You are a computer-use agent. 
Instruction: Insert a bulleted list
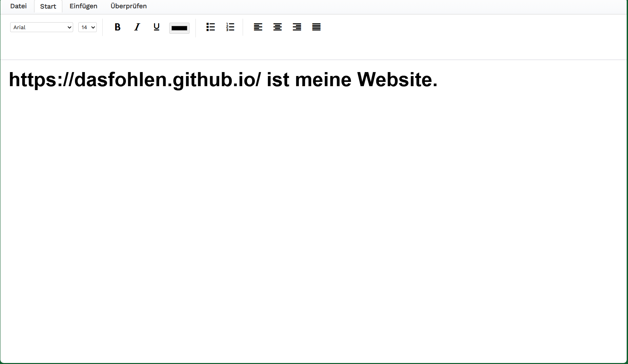point(211,27)
